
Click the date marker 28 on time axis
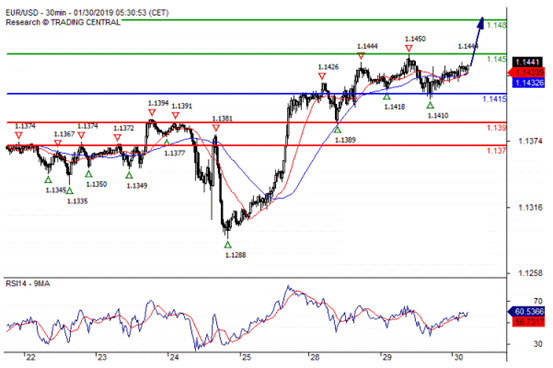pos(315,357)
